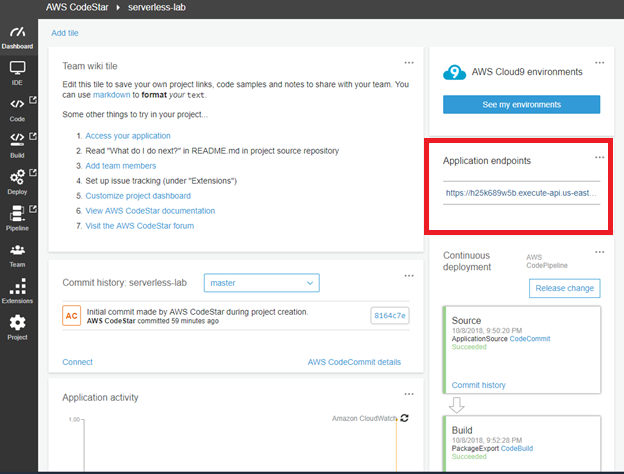Click the Source stage title
Screen dimensions: 624x474
pos(466,321)
